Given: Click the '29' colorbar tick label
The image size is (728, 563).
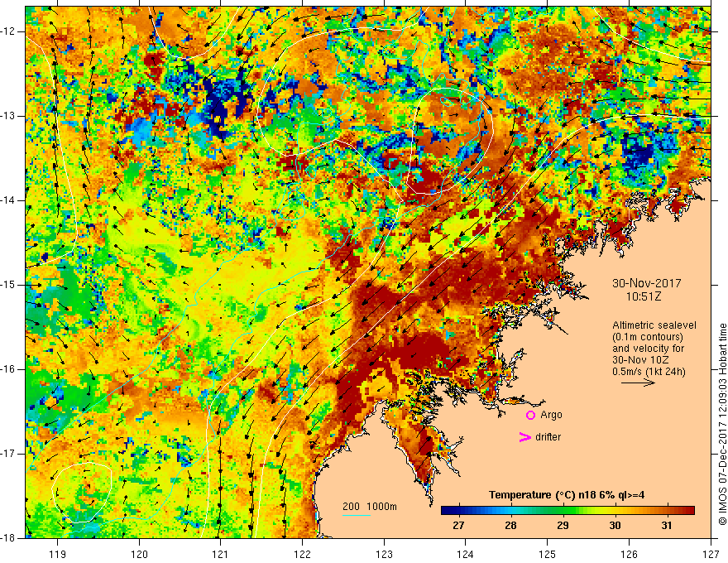Looking at the screenshot, I should 563,526.
